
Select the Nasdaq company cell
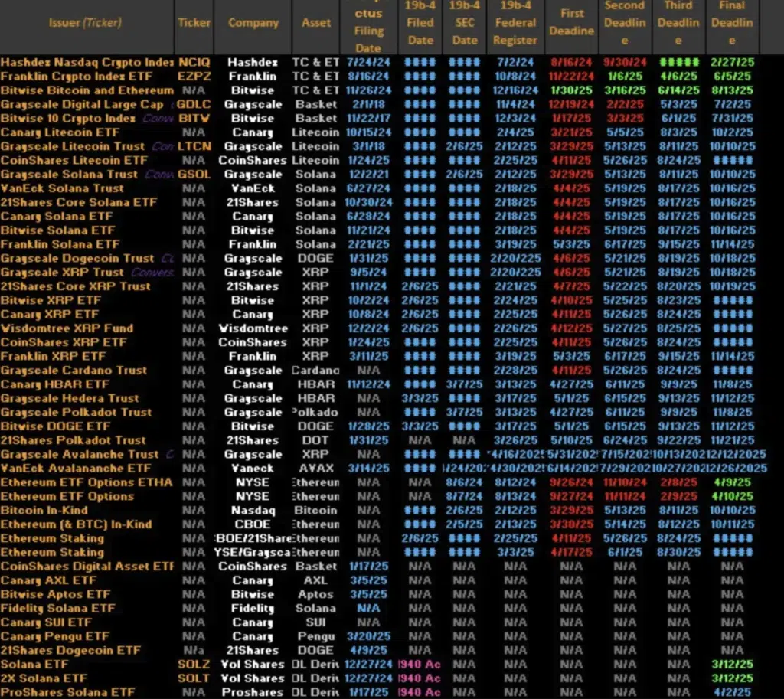253,511
